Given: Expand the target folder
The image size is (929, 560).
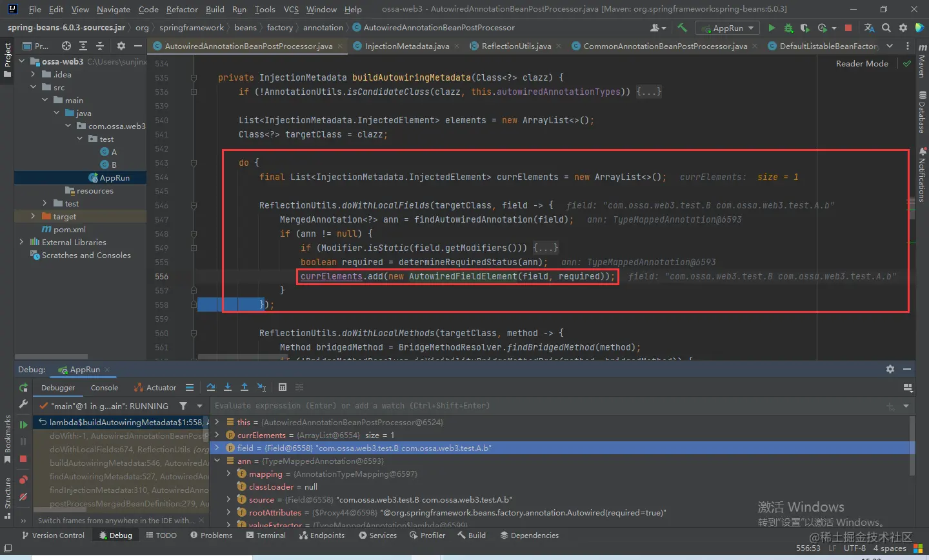Looking at the screenshot, I should [33, 216].
